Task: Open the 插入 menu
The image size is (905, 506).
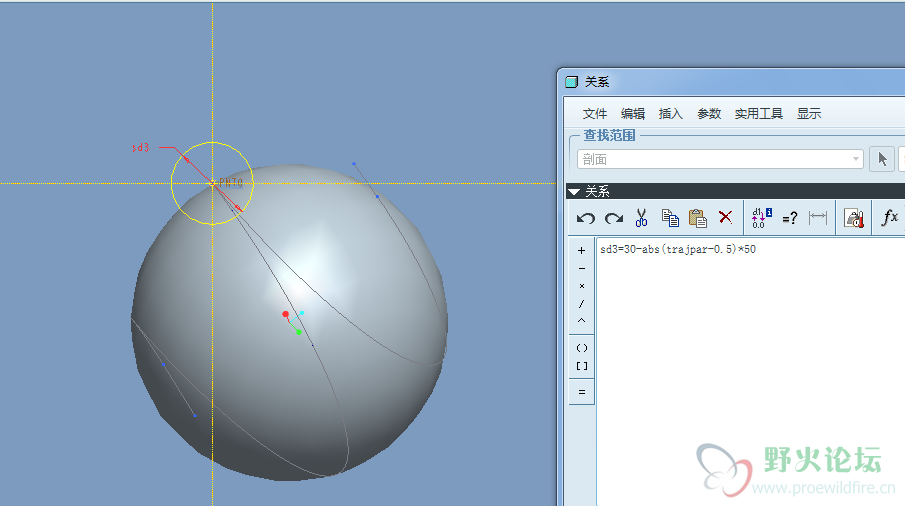Action: (x=671, y=114)
